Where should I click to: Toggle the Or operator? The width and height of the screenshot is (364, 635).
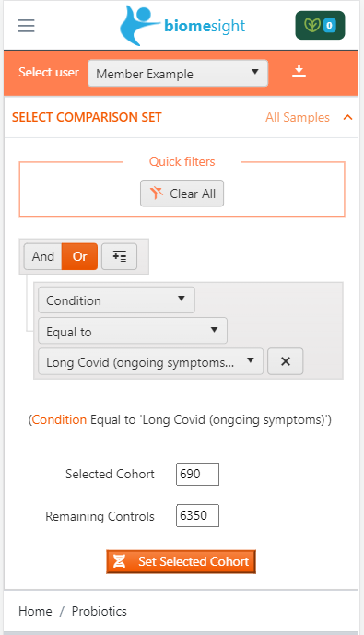pos(80,256)
